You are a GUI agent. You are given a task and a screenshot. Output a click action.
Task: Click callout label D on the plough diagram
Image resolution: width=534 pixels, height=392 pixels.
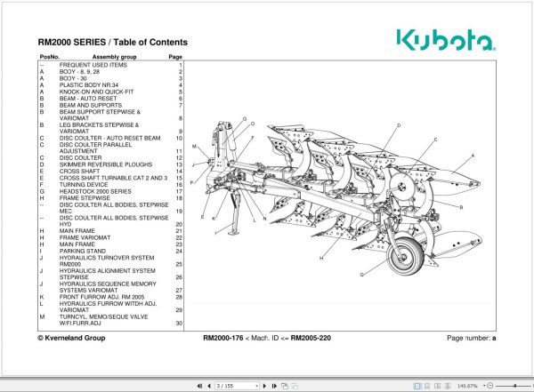399,125
